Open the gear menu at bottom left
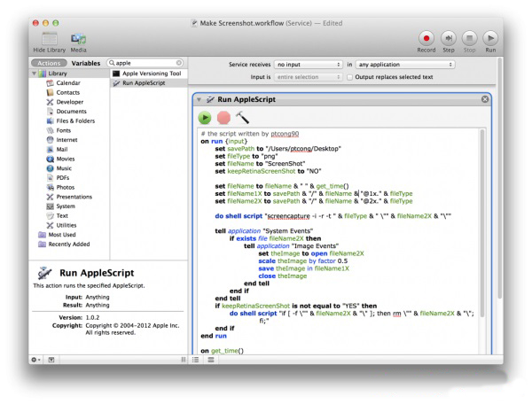 click(x=36, y=359)
